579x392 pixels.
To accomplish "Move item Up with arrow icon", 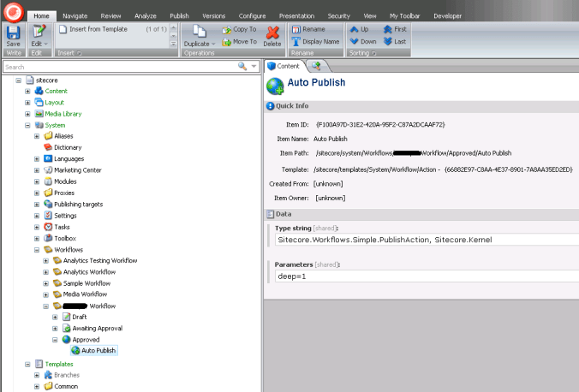I will pos(354,29).
